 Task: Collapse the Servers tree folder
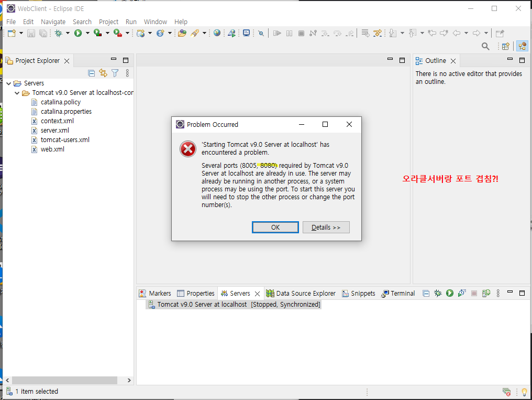tap(9, 83)
